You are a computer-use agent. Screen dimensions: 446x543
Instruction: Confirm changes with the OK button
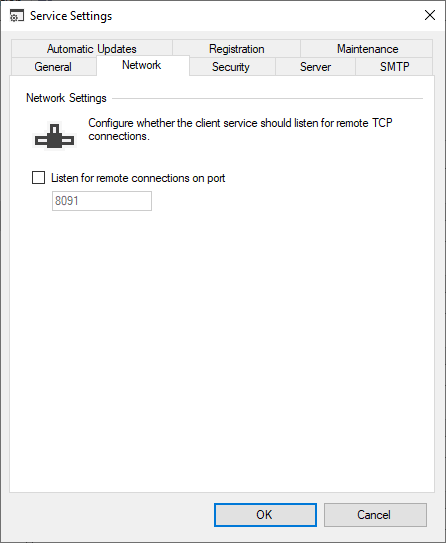pyautogui.click(x=265, y=515)
